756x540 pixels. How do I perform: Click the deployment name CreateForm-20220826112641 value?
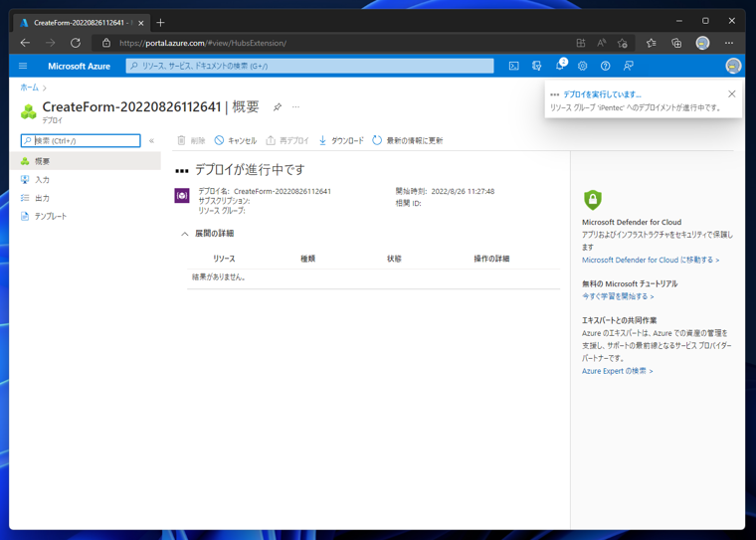(x=283, y=191)
